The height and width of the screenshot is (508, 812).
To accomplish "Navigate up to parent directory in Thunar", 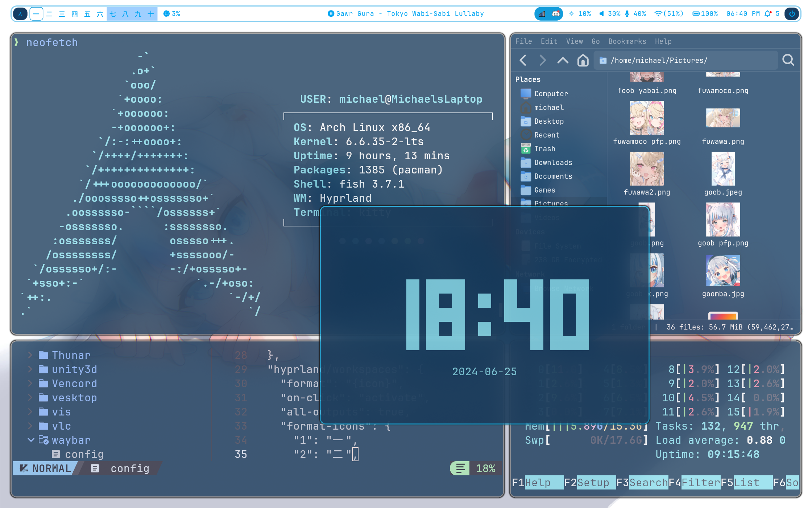I will 563,60.
